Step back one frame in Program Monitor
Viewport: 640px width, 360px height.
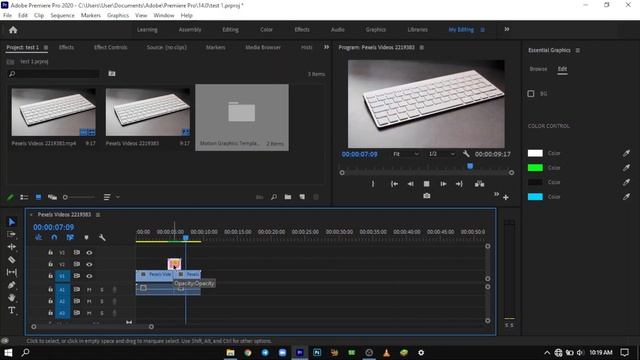410,184
